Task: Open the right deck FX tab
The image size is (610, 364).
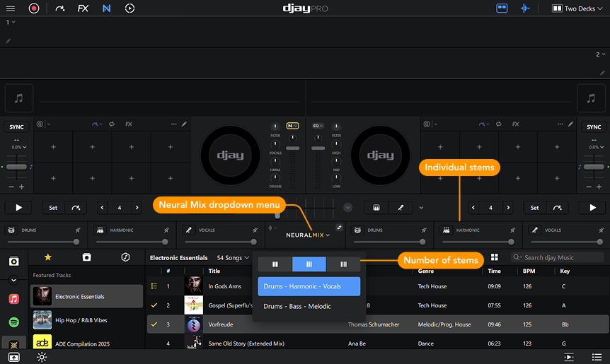Action: [515, 124]
